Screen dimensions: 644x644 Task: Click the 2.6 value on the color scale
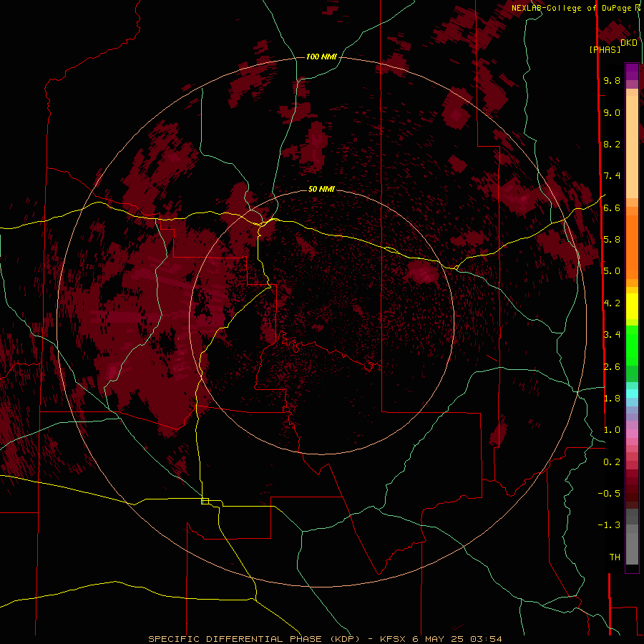[612, 366]
